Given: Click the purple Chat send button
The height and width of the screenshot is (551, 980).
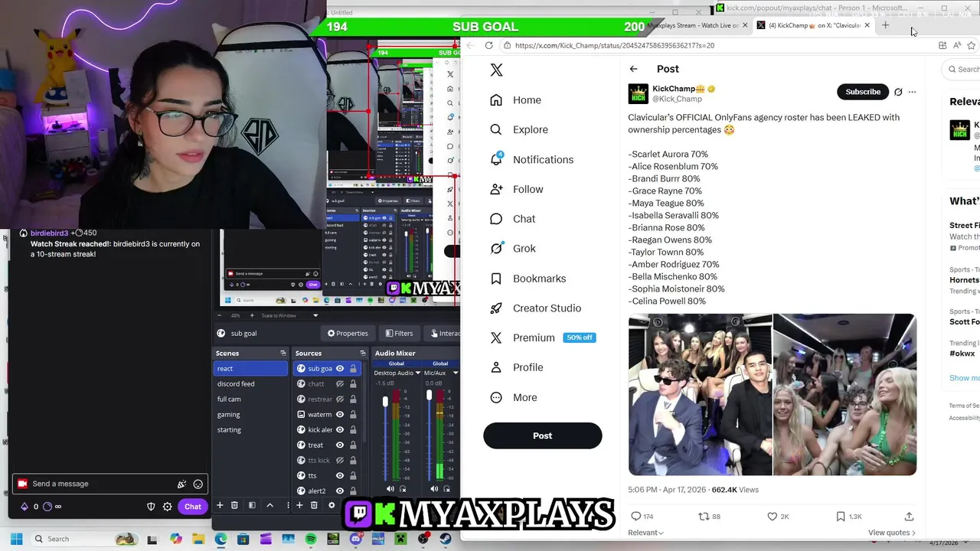Looking at the screenshot, I should click(192, 507).
